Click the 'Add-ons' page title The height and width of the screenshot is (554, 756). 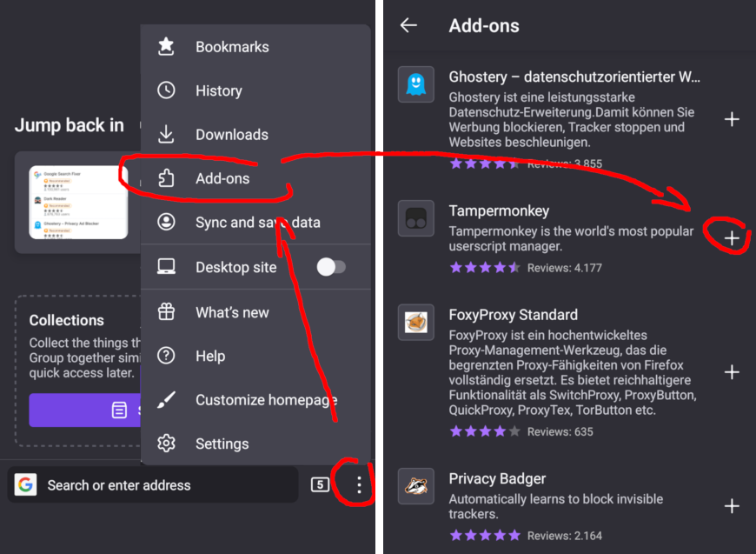(484, 25)
